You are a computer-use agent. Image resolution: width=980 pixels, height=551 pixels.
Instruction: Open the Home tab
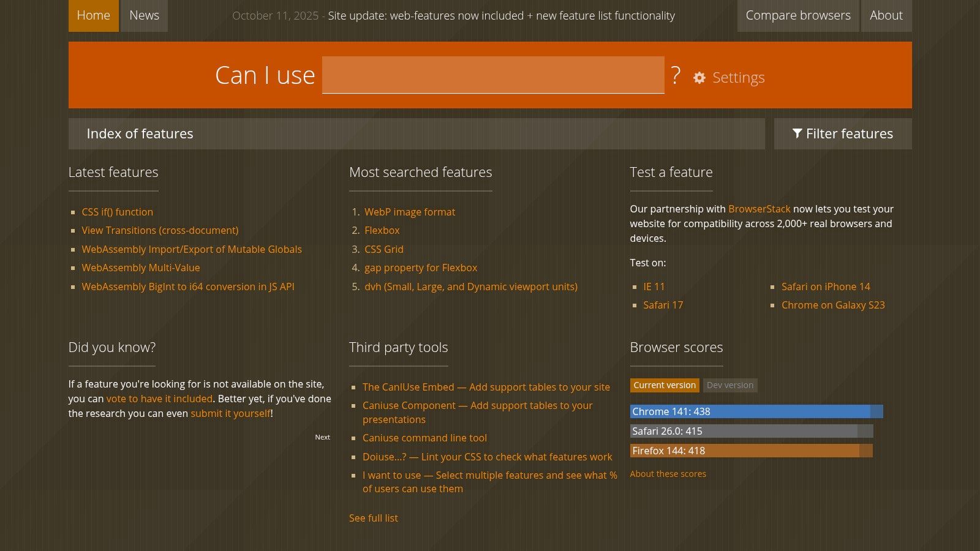(94, 15)
